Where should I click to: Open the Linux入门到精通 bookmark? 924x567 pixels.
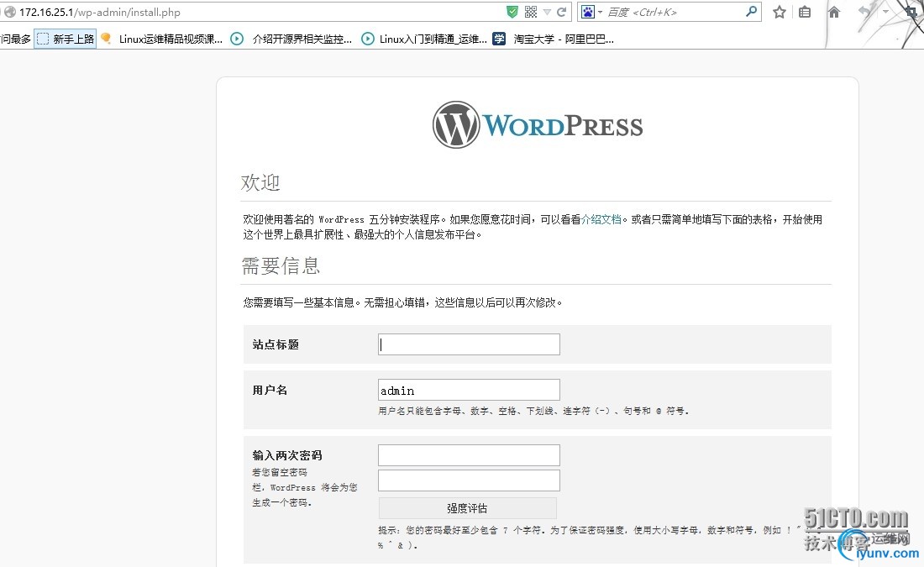point(424,39)
